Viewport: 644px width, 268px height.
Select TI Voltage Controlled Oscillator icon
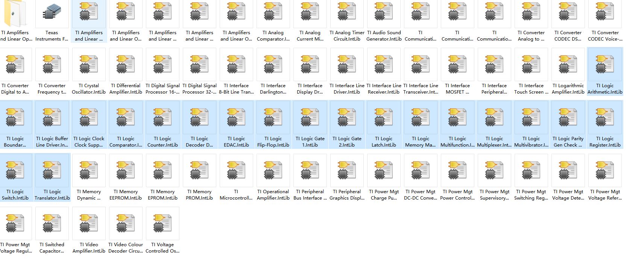[163, 223]
